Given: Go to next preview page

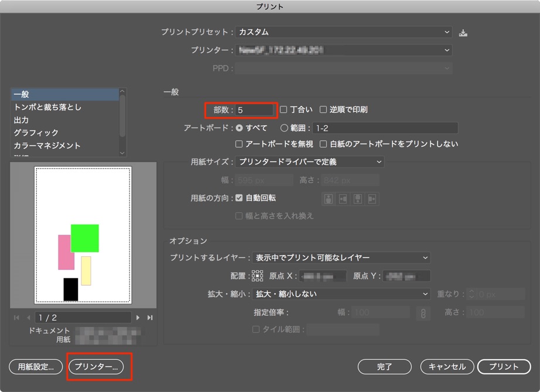Looking at the screenshot, I should pyautogui.click(x=138, y=318).
